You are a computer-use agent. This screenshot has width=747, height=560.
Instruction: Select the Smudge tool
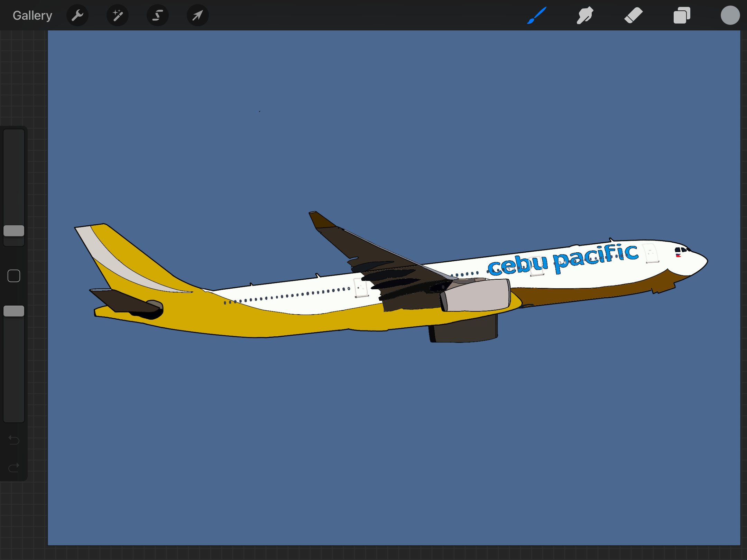click(585, 16)
